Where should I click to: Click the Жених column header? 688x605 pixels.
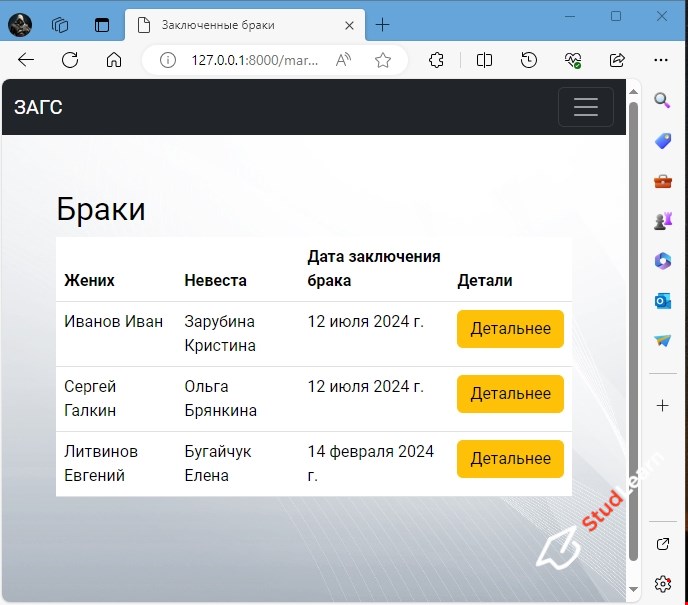coord(89,280)
